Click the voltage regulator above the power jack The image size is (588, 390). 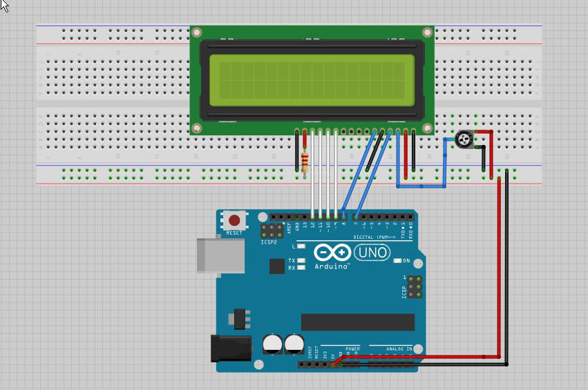tap(238, 318)
